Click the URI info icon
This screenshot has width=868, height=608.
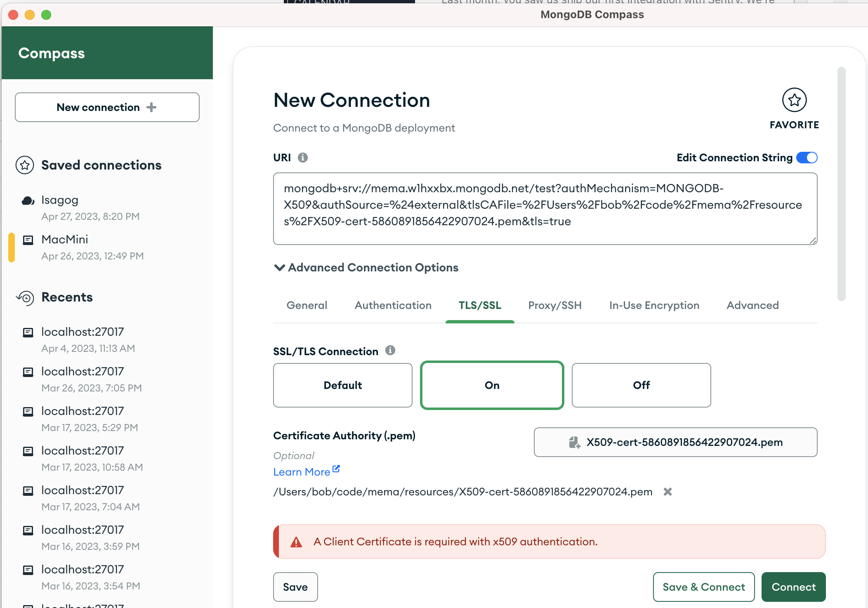click(x=303, y=158)
